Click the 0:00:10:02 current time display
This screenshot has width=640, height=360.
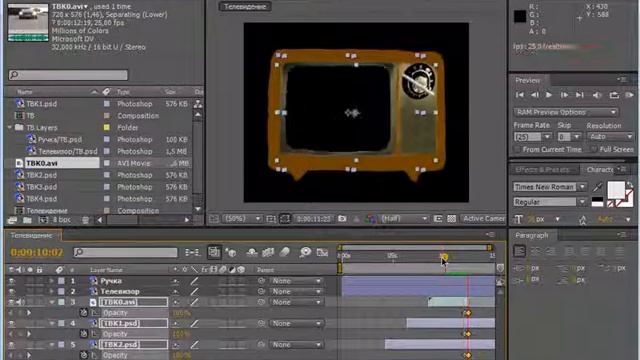[x=37, y=252]
